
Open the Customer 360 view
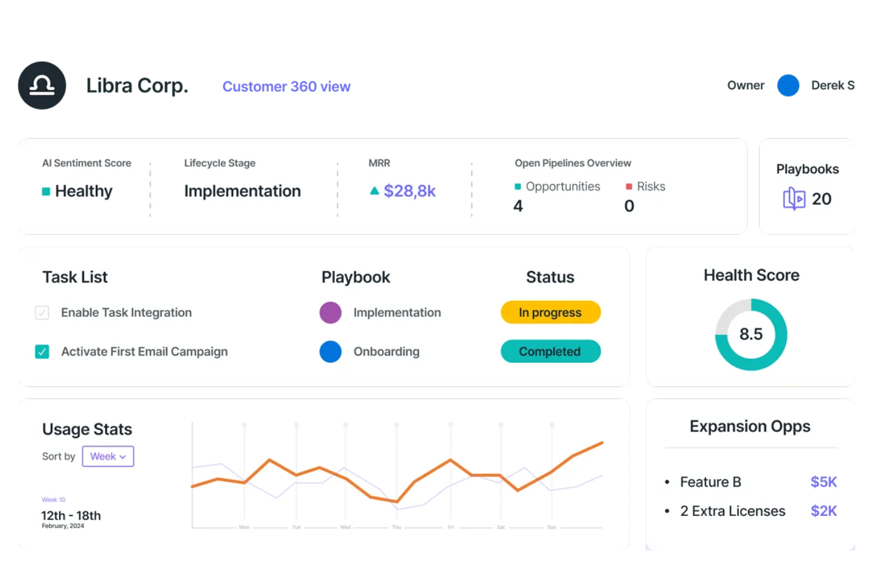coord(286,86)
